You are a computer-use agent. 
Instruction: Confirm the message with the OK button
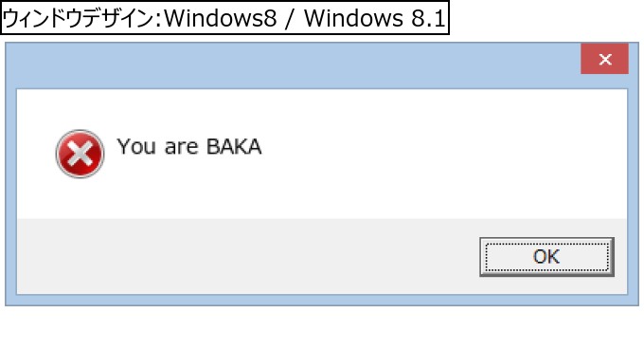546,257
